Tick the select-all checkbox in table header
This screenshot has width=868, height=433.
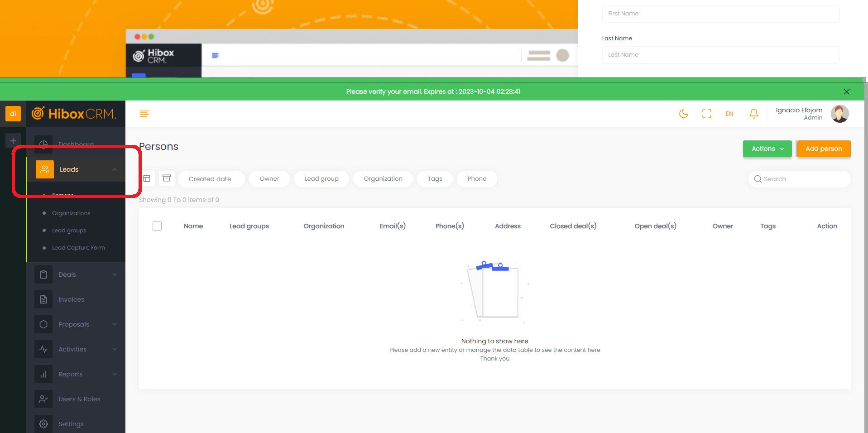(x=157, y=226)
